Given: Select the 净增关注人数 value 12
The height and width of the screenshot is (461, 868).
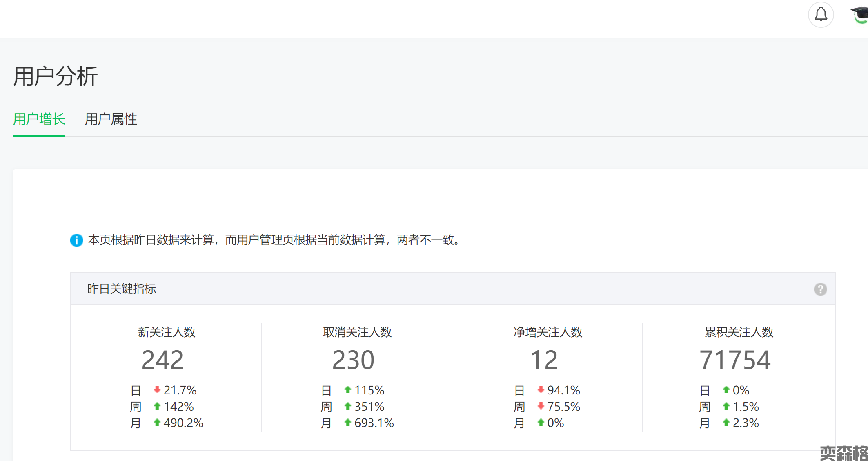Looking at the screenshot, I should [544, 360].
